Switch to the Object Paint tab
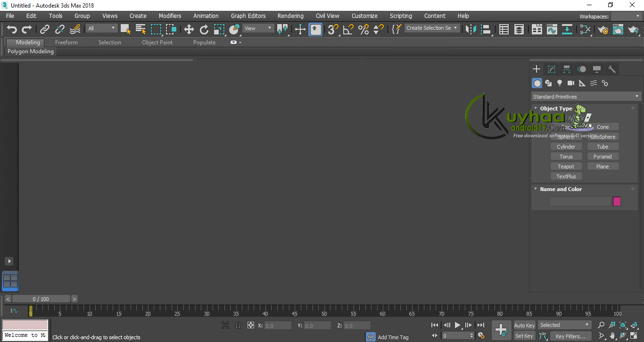 coord(157,42)
